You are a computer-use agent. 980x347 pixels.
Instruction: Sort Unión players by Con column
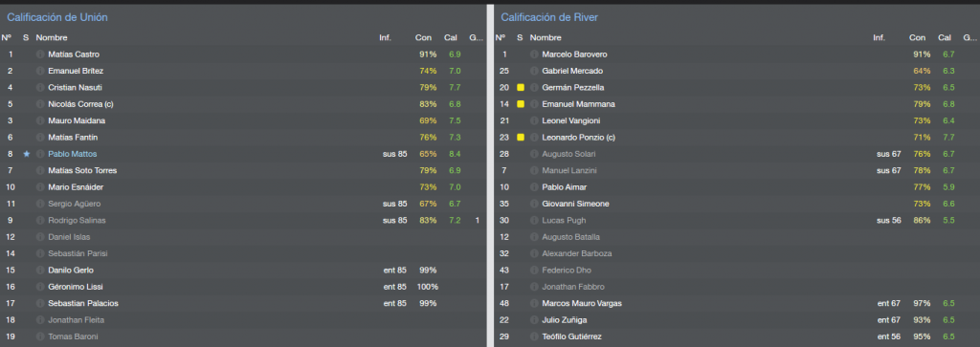(423, 38)
